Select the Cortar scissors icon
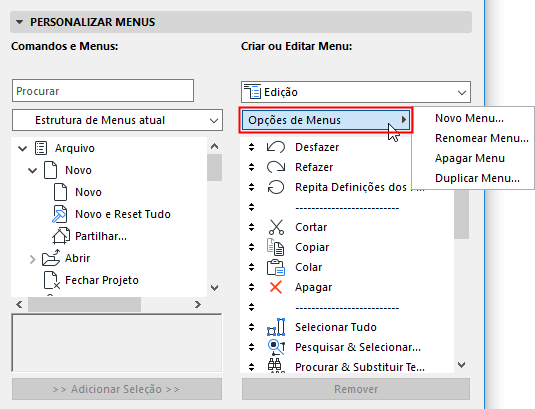This screenshot has height=409, width=535. point(276,227)
